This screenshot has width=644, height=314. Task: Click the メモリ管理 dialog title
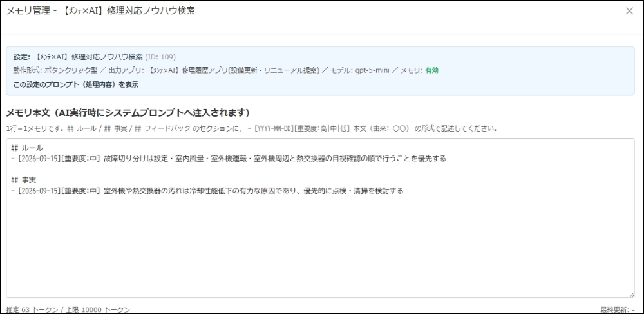[x=100, y=11]
